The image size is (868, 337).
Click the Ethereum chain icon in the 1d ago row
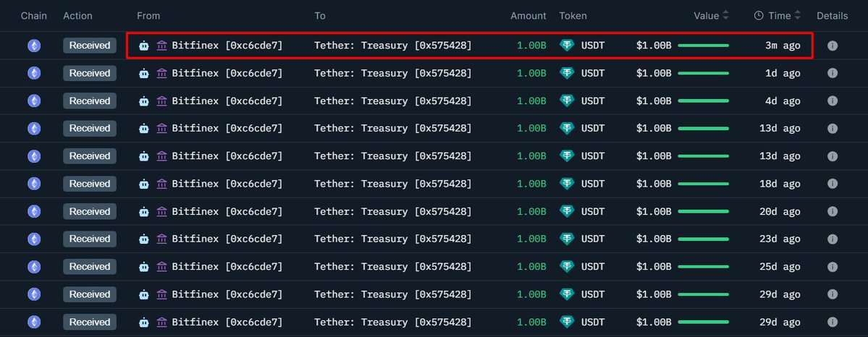[x=34, y=73]
